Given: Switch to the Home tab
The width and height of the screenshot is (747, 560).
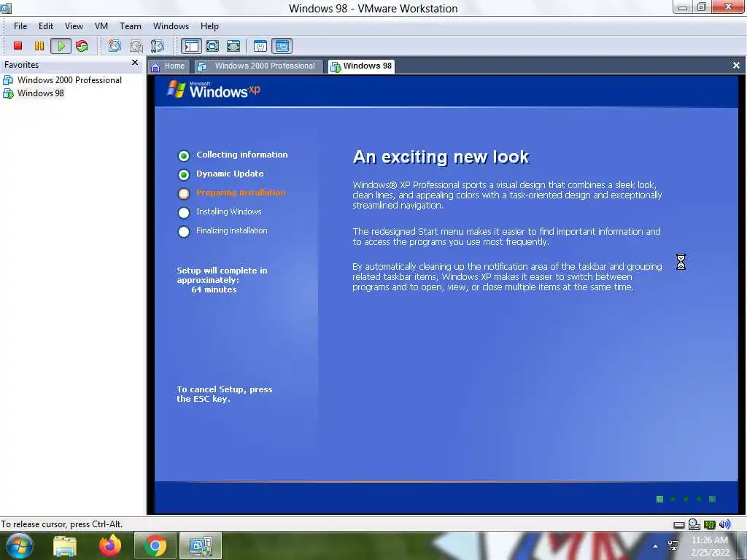Looking at the screenshot, I should pos(169,66).
